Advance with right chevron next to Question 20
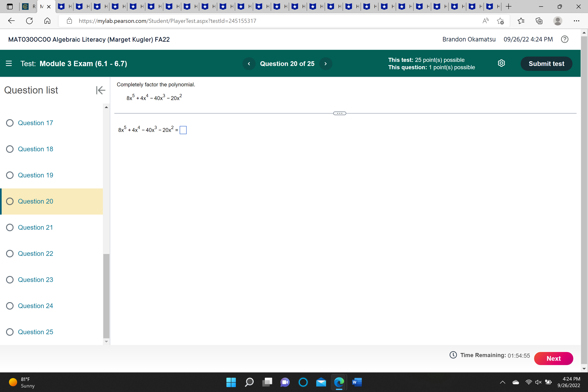Image resolution: width=588 pixels, height=392 pixels. pos(325,64)
